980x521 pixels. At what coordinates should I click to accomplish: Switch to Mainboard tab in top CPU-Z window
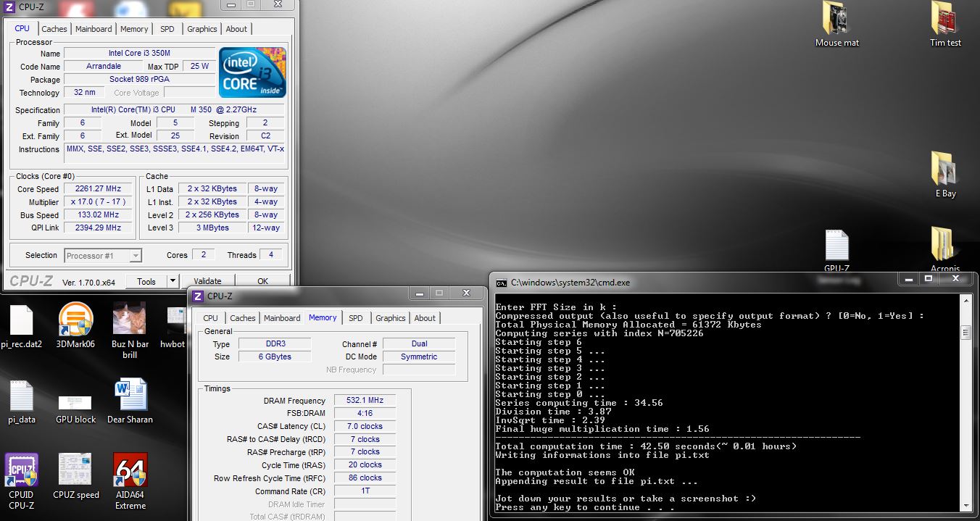(94, 29)
